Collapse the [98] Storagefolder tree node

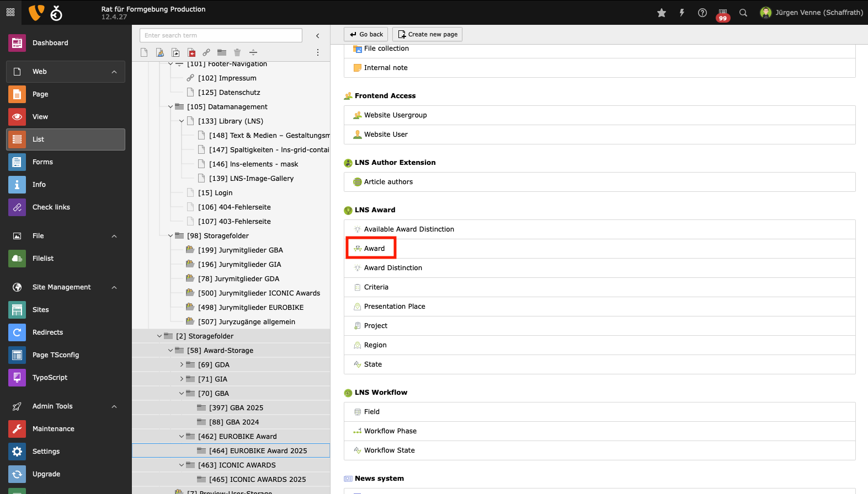[171, 235]
